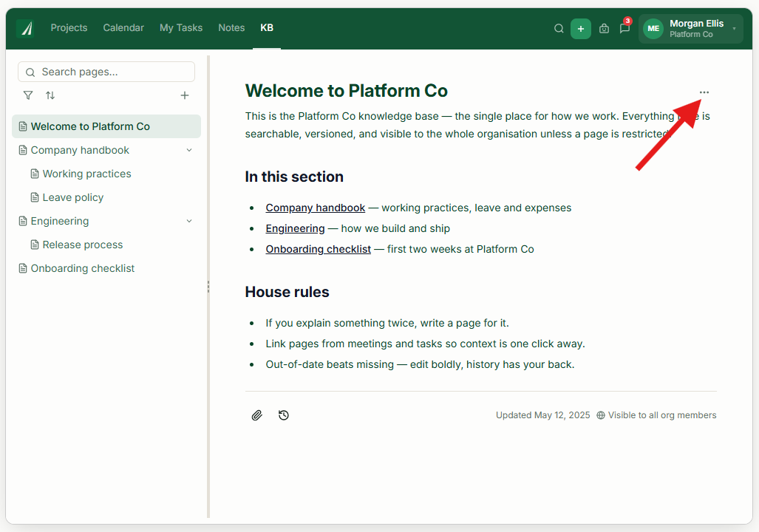Viewport: 759px width, 532px height.
Task: Click the sidebar resize handle grip
Action: tap(208, 287)
